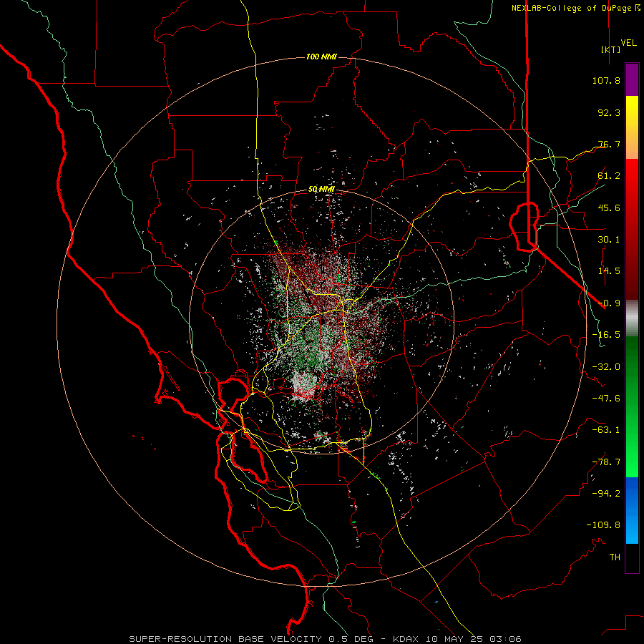Click the -16.5 velocity scale value
This screenshot has height=644, width=644.
coord(606,335)
